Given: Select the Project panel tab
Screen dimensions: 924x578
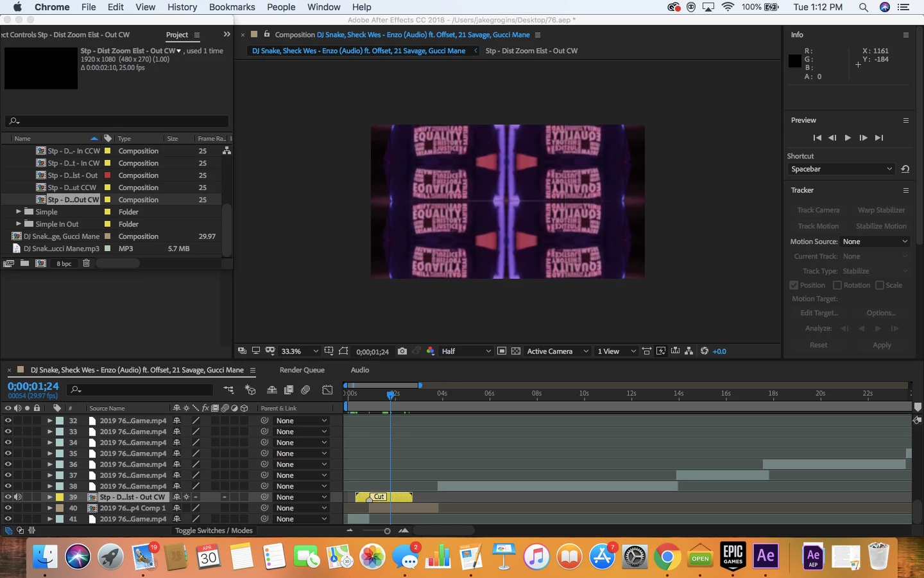Looking at the screenshot, I should pos(177,35).
